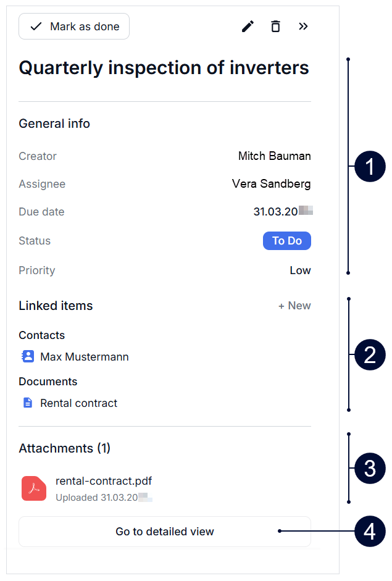Click the Attachments (1) section heading
Viewport: 392px width, 581px height.
pyautogui.click(x=64, y=448)
